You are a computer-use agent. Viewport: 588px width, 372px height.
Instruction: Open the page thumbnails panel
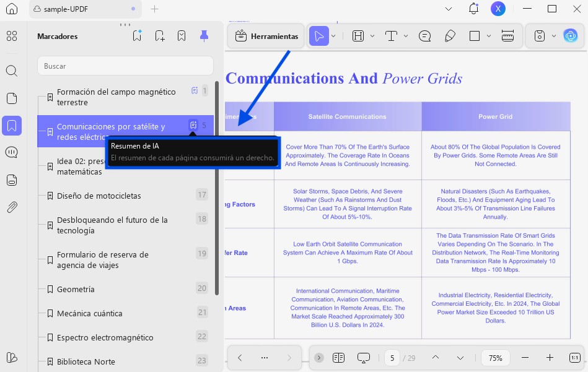pyautogui.click(x=12, y=97)
